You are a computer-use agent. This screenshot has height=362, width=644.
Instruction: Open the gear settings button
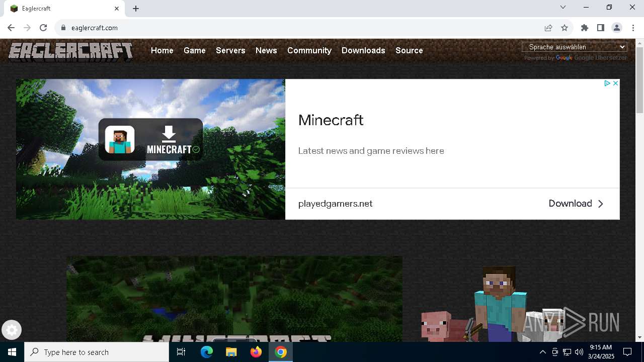(12, 330)
